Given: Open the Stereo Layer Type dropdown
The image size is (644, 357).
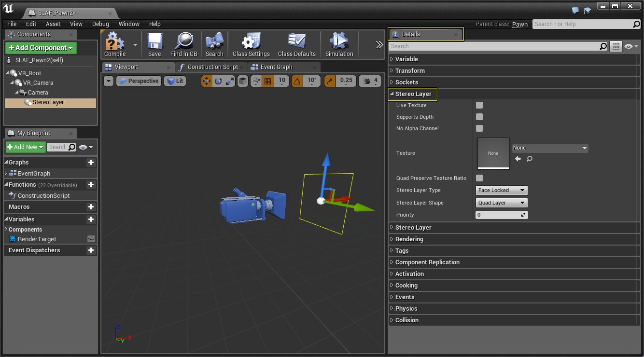Looking at the screenshot, I should coord(501,190).
